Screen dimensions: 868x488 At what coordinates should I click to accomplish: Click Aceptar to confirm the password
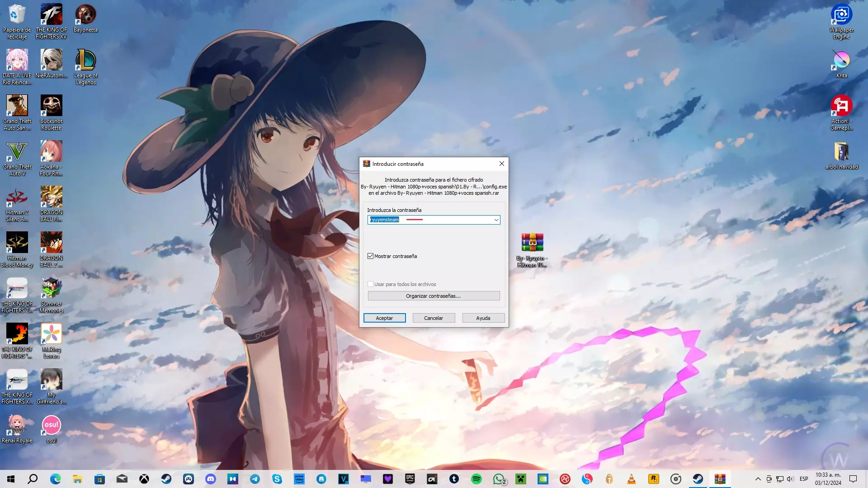(x=384, y=318)
